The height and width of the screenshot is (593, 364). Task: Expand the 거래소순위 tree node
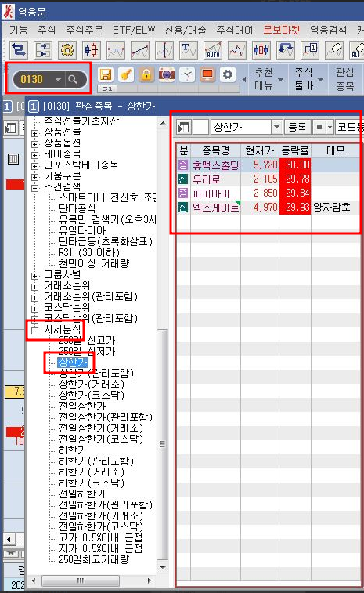point(34,287)
